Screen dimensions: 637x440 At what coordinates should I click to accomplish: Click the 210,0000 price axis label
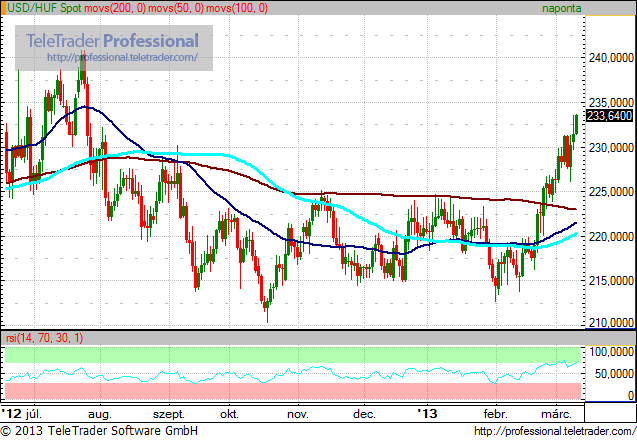coord(611,323)
